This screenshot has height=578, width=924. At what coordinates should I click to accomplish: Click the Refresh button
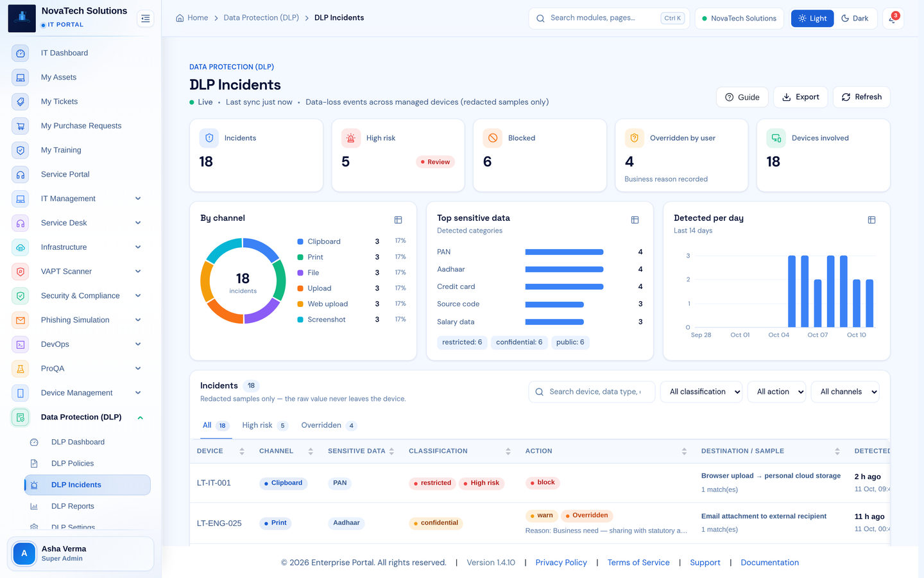(862, 97)
